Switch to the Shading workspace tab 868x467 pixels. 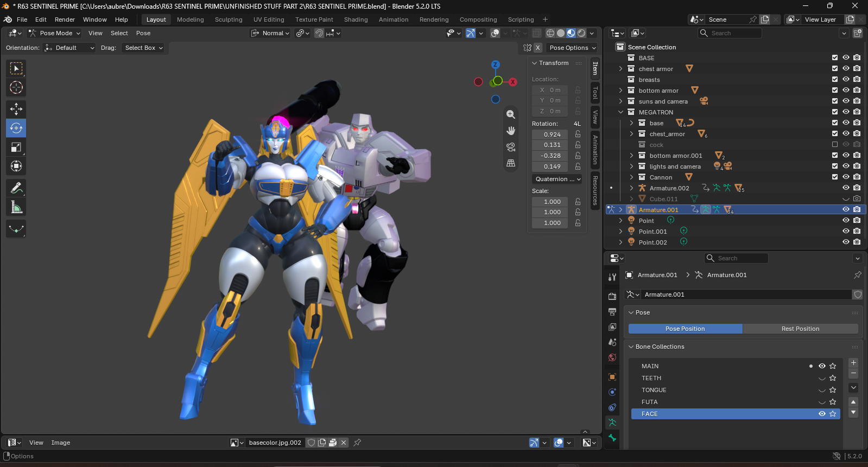point(356,20)
